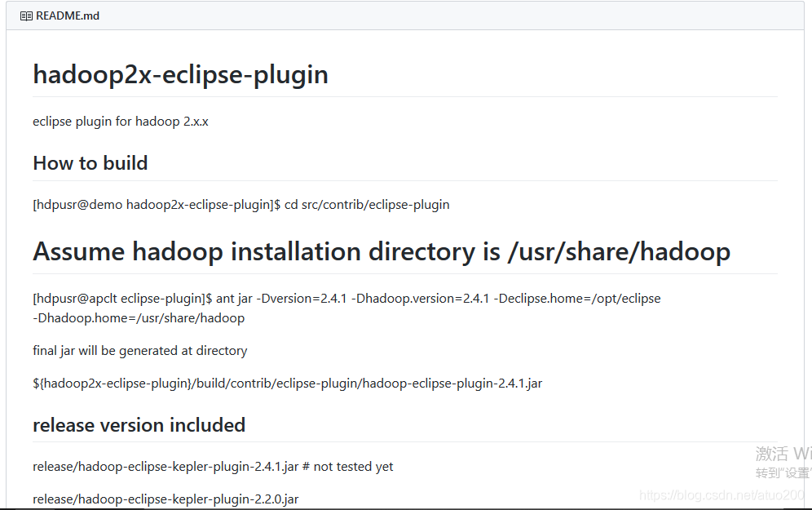Select the hadoop2x-eclipse-plugin main heading
The image size is (812, 510).
pyautogui.click(x=180, y=74)
